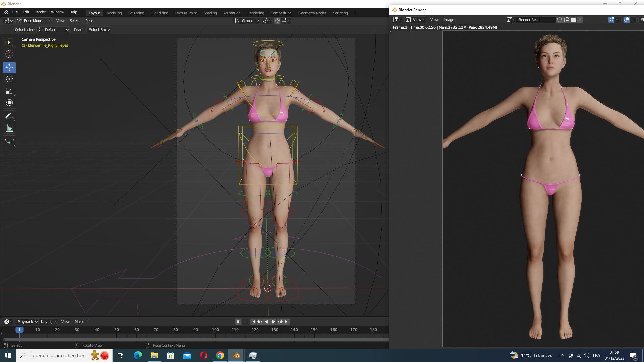Image resolution: width=644 pixels, height=362 pixels.
Task: Switch to the Shading workspace tab
Action: 210,13
